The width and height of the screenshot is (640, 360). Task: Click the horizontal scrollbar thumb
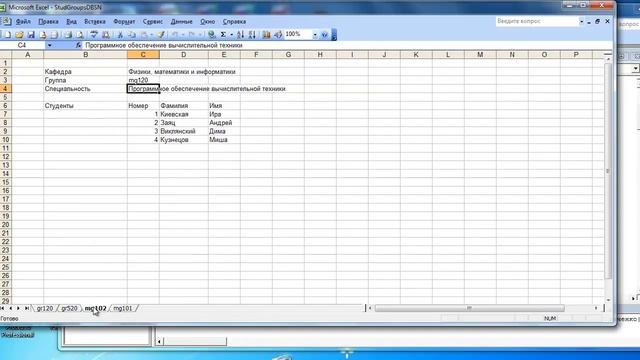[469, 308]
